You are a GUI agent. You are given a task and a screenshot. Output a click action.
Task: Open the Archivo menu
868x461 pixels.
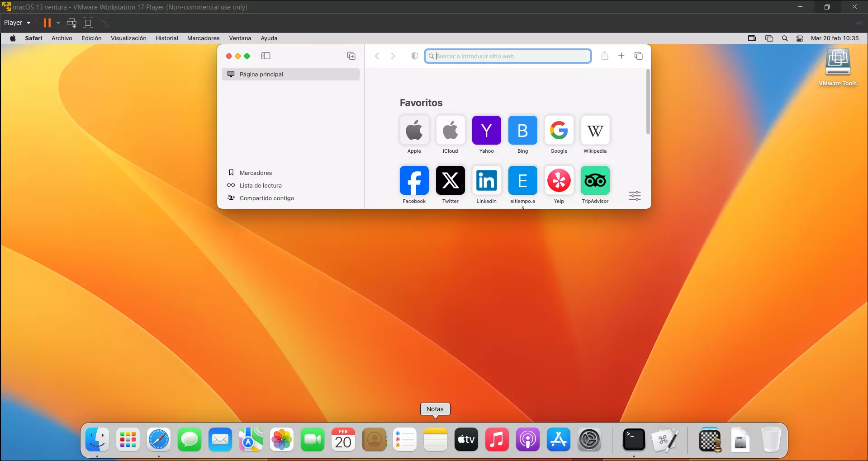62,38
